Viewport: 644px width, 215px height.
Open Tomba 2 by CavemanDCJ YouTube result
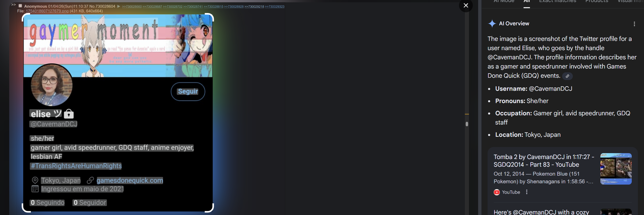[x=544, y=161]
